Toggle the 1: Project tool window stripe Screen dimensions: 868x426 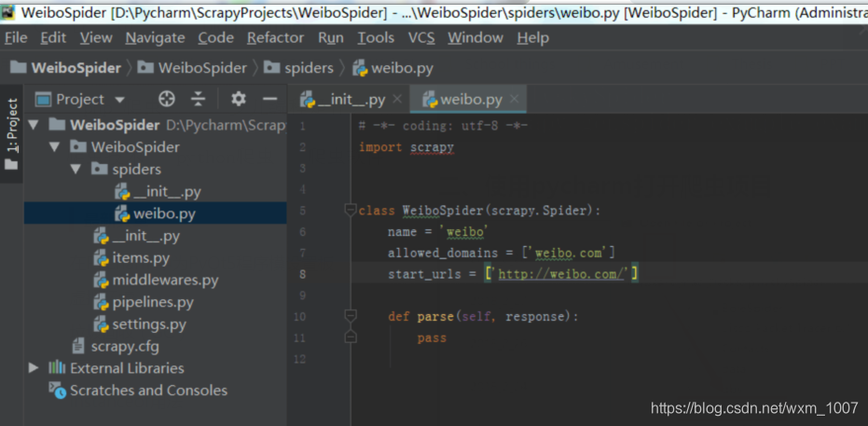[x=11, y=134]
